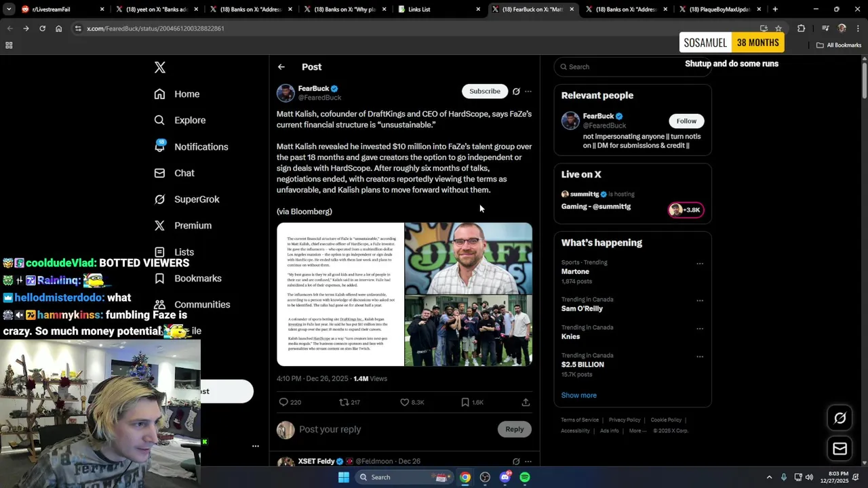Open Privacy Policy footer link
Viewport: 868px width, 488px height.
coord(625,420)
